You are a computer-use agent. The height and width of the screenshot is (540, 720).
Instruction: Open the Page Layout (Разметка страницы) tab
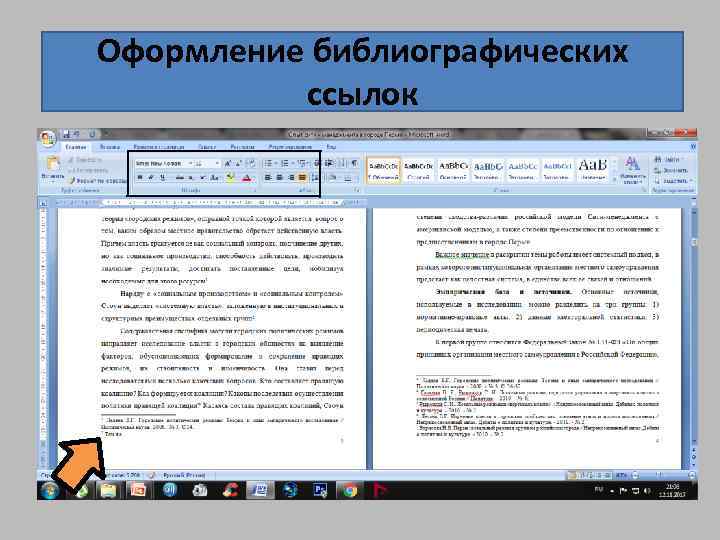pyautogui.click(x=158, y=147)
